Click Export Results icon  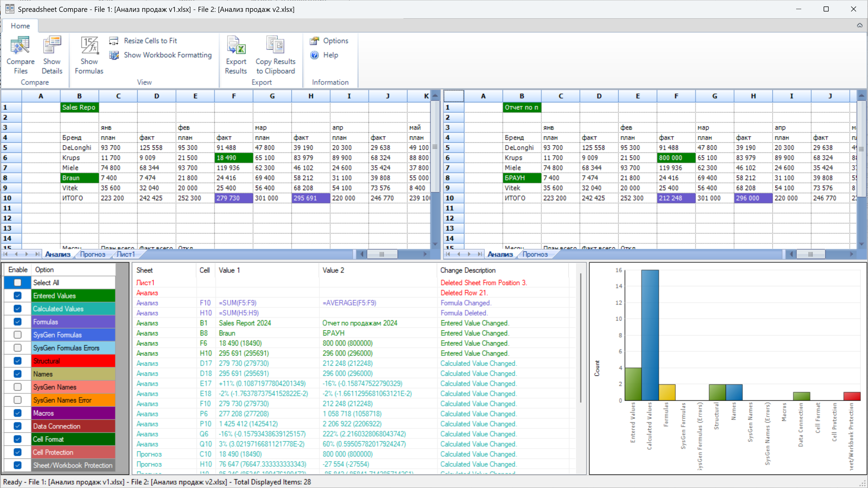236,55
